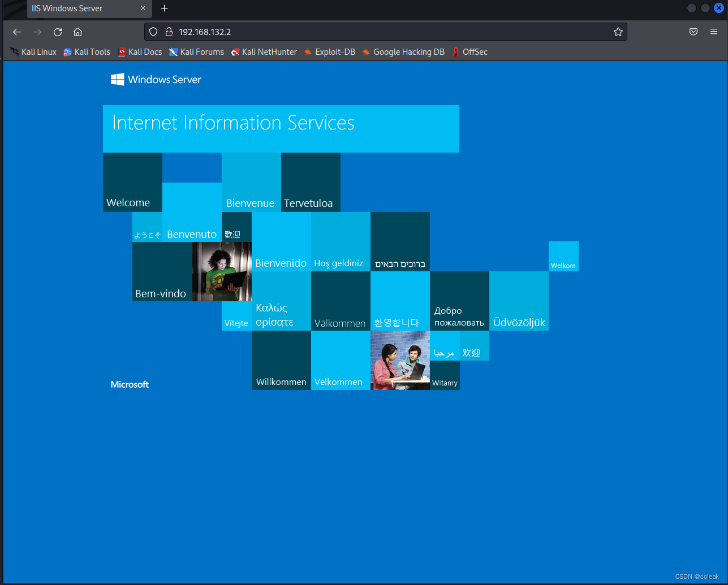
Task: Open the Kali NetHunter bookmark
Action: click(264, 52)
